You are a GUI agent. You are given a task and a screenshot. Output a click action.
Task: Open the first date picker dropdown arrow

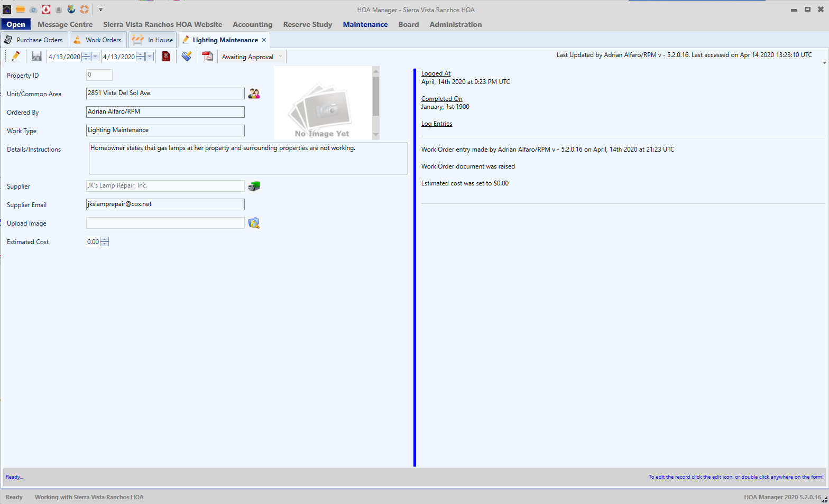click(95, 57)
